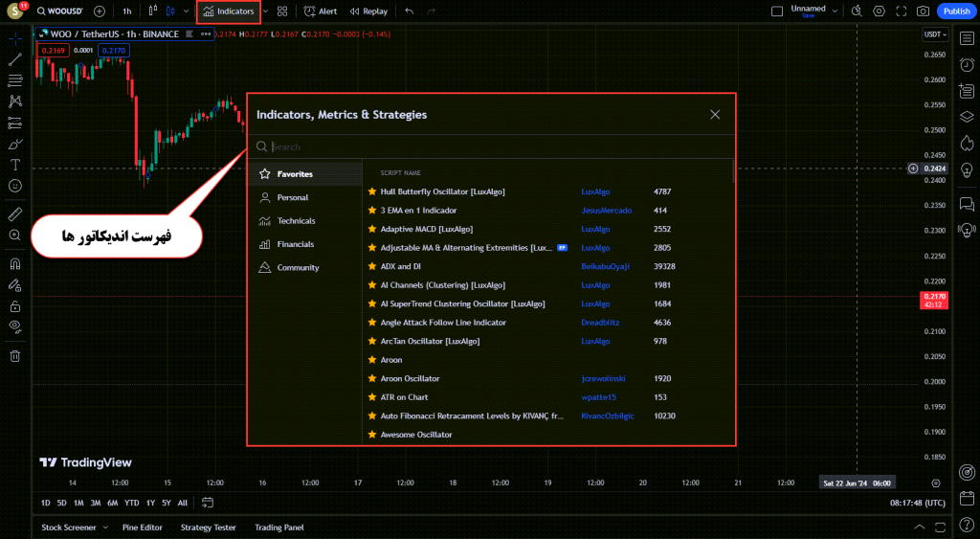Open the USDT currency dropdown
980x539 pixels.
pos(935,34)
